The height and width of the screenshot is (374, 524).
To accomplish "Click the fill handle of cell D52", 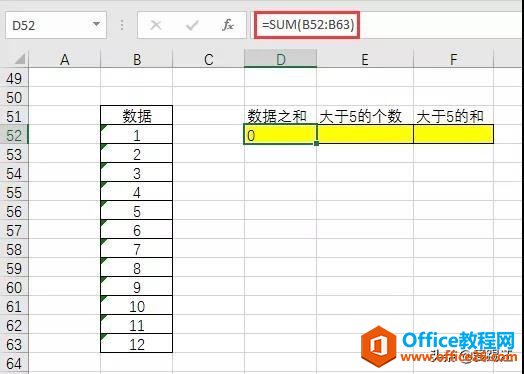I will pyautogui.click(x=316, y=143).
